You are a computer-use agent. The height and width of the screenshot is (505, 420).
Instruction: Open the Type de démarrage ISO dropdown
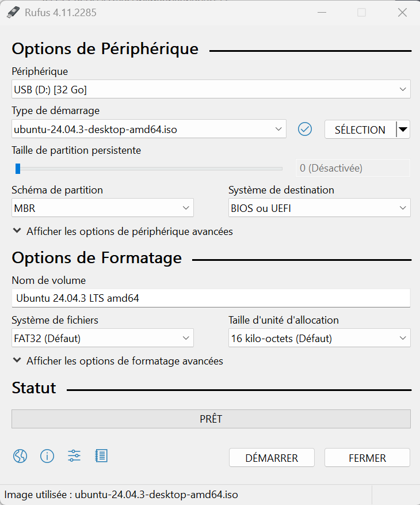coord(148,130)
